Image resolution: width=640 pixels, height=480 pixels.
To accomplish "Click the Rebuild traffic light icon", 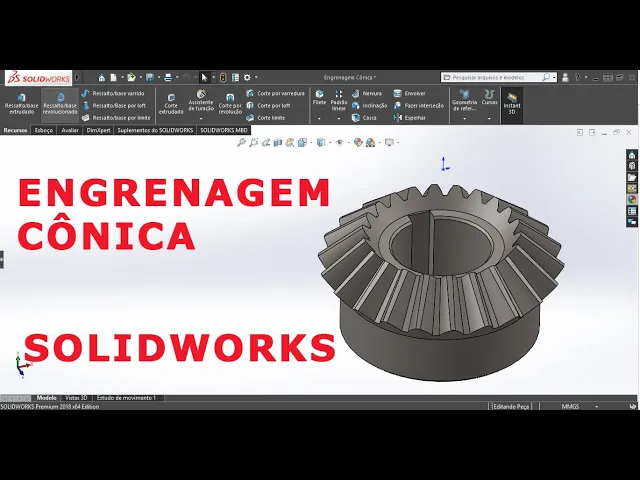I will click(x=223, y=78).
